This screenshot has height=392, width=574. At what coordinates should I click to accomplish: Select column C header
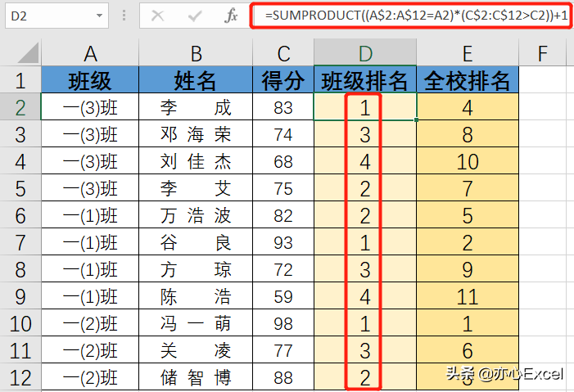pyautogui.click(x=283, y=53)
